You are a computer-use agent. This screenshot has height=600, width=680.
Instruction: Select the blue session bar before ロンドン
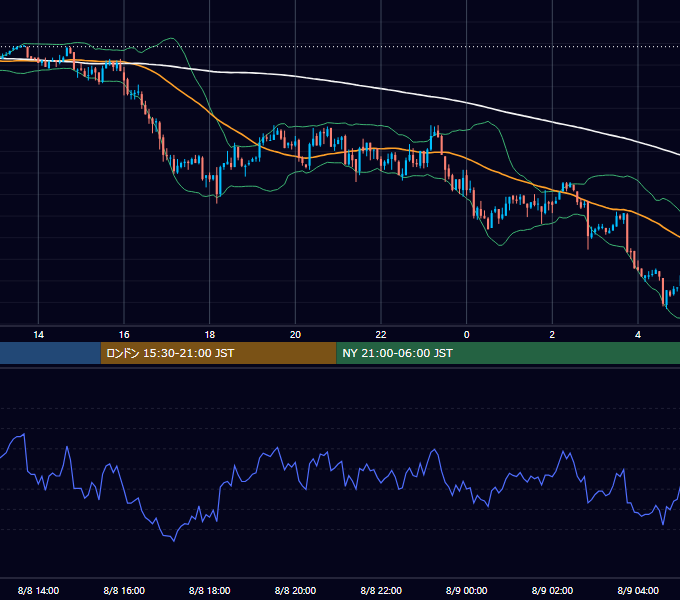[50, 353]
